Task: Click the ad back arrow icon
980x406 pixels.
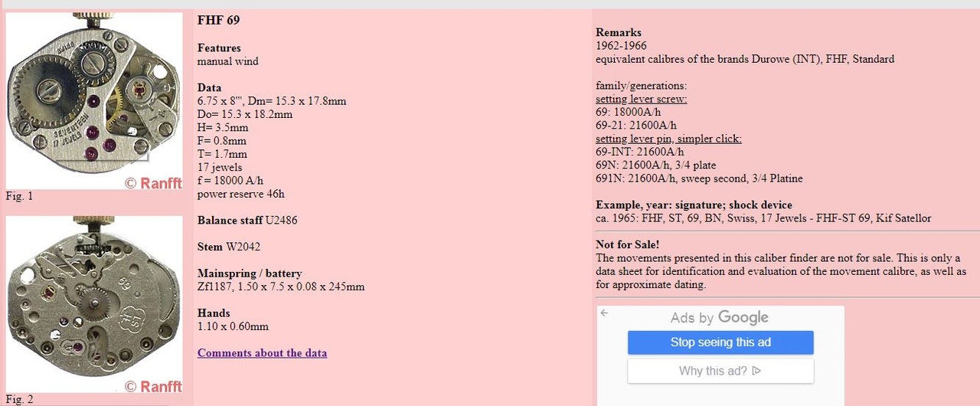Action: click(604, 313)
